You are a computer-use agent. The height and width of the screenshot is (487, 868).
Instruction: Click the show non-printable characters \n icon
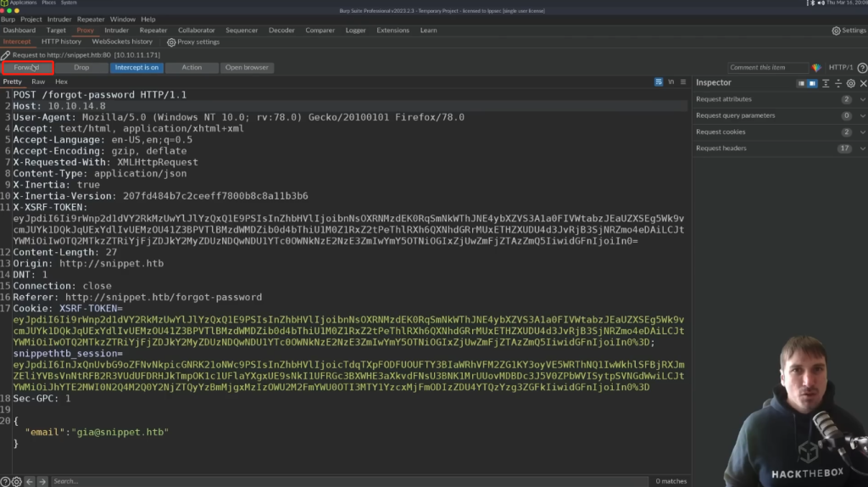click(x=671, y=82)
